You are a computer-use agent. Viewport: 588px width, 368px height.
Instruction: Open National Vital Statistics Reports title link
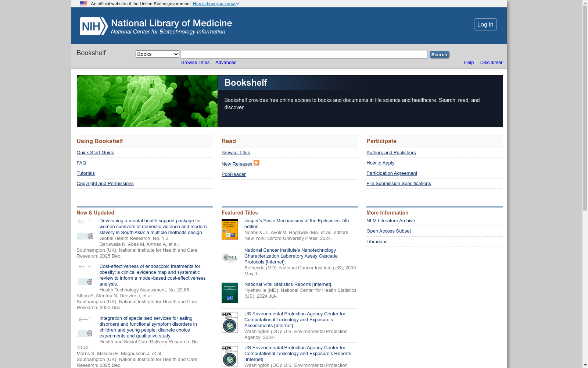click(288, 284)
